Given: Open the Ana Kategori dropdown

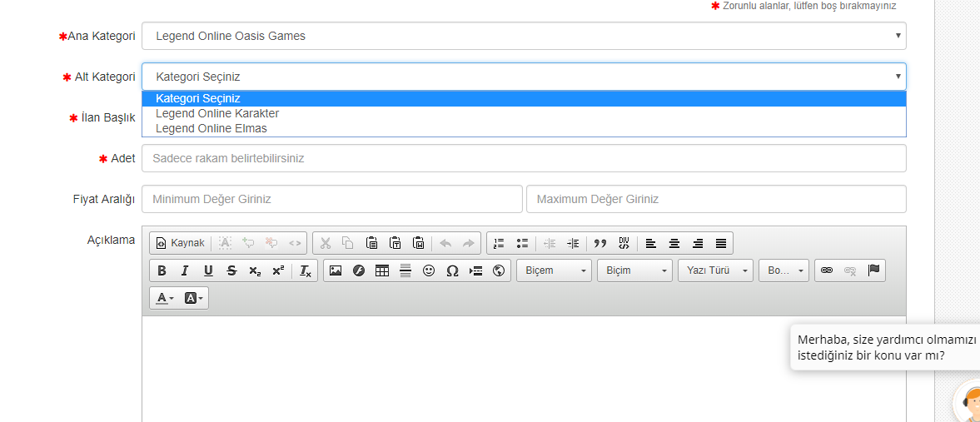Looking at the screenshot, I should coord(524,37).
